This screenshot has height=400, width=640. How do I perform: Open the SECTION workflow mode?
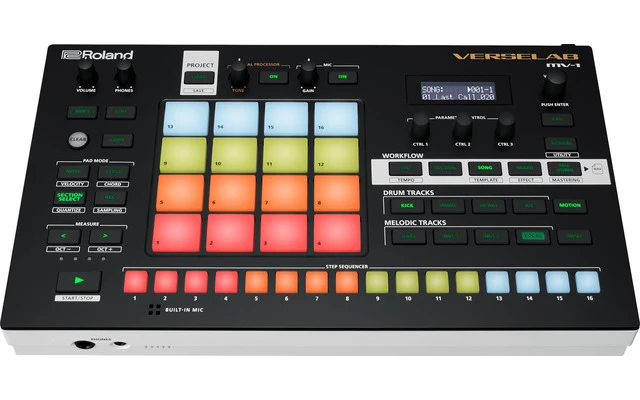pyautogui.click(x=445, y=168)
